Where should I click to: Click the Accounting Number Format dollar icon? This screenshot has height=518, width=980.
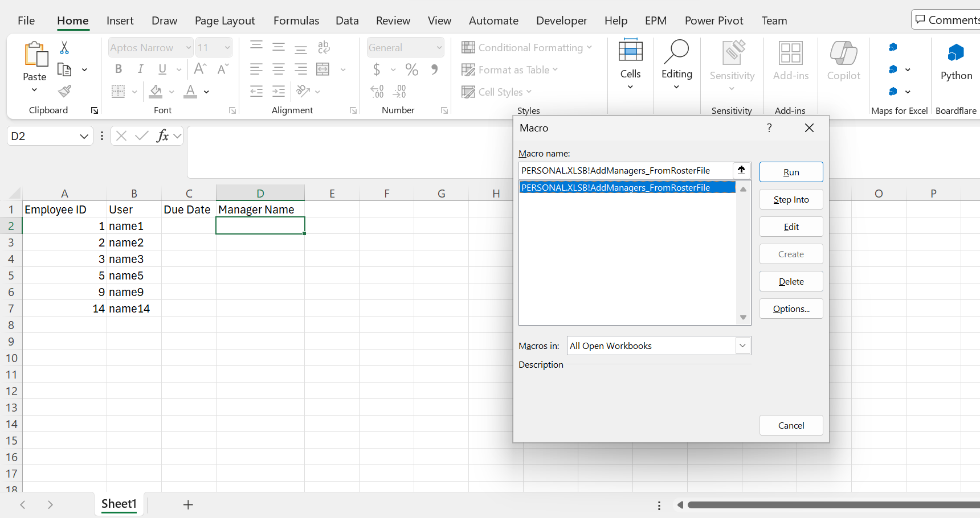click(x=377, y=69)
